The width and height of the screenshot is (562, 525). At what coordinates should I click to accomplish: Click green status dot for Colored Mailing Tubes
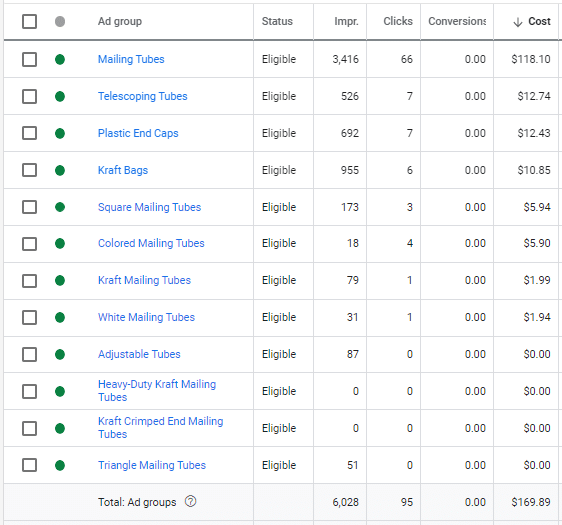(x=60, y=244)
